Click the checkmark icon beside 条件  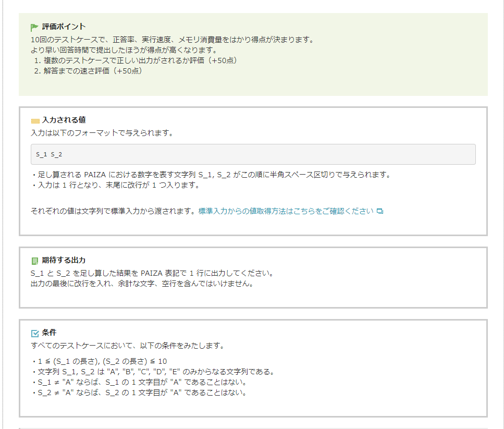35,333
